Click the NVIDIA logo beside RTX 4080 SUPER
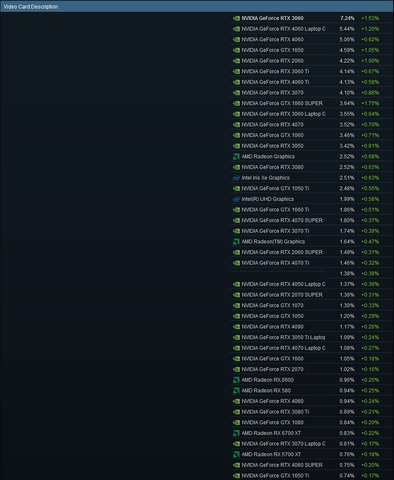The width and height of the screenshot is (394, 480). tap(236, 465)
